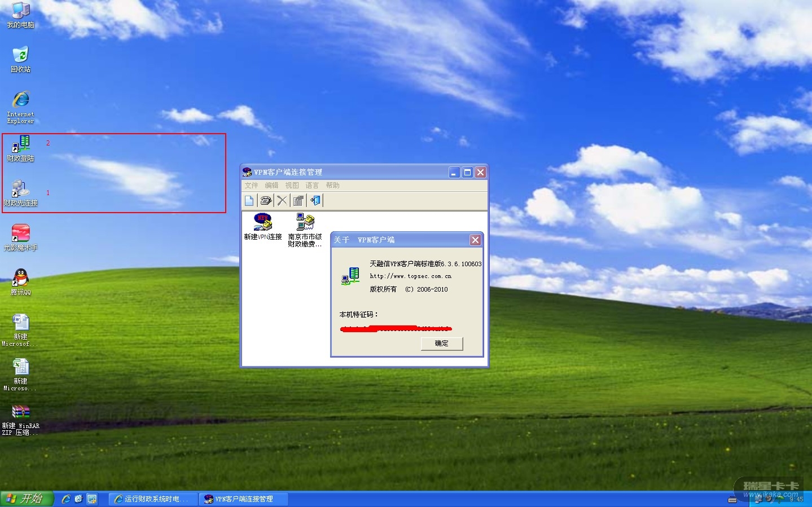Click the 本机特征码 label
The image size is (812, 507).
pos(359,315)
